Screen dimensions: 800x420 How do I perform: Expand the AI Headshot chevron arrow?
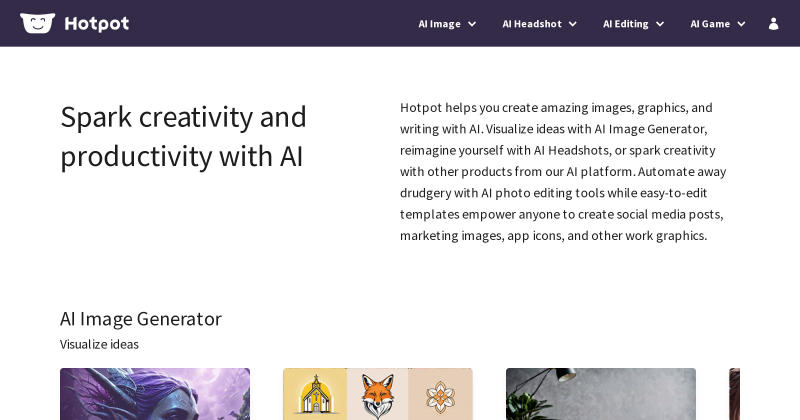click(x=573, y=24)
